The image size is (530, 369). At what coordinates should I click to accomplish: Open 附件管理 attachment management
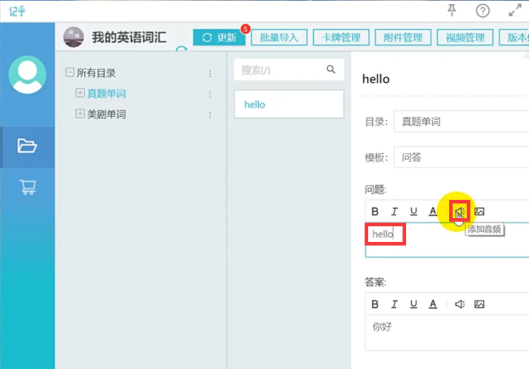click(x=403, y=38)
